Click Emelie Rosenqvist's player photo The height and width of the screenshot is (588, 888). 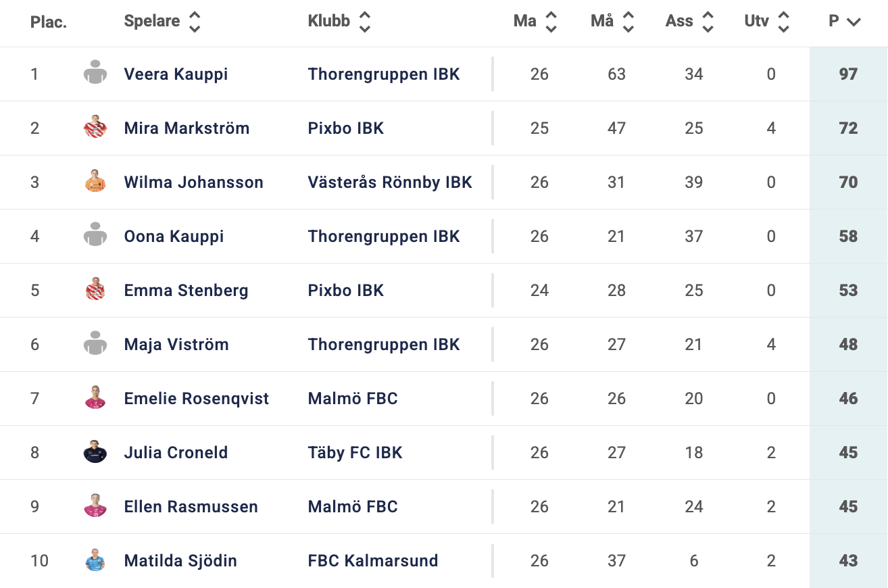click(95, 397)
